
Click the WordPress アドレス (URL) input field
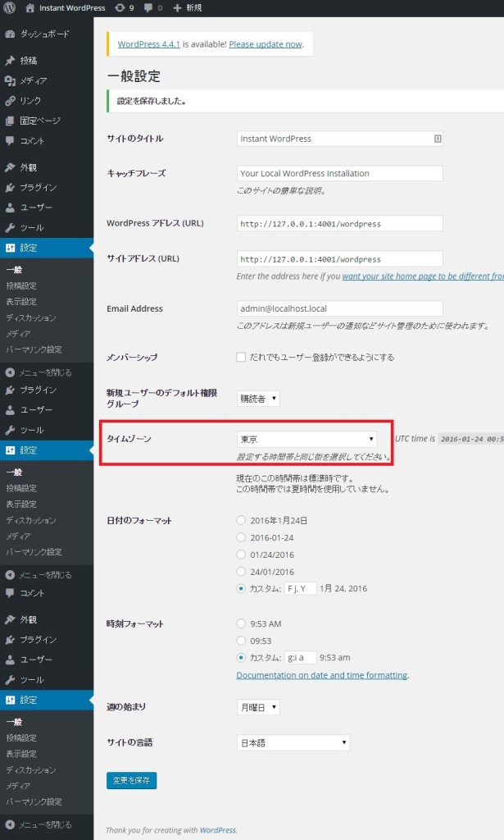click(340, 223)
